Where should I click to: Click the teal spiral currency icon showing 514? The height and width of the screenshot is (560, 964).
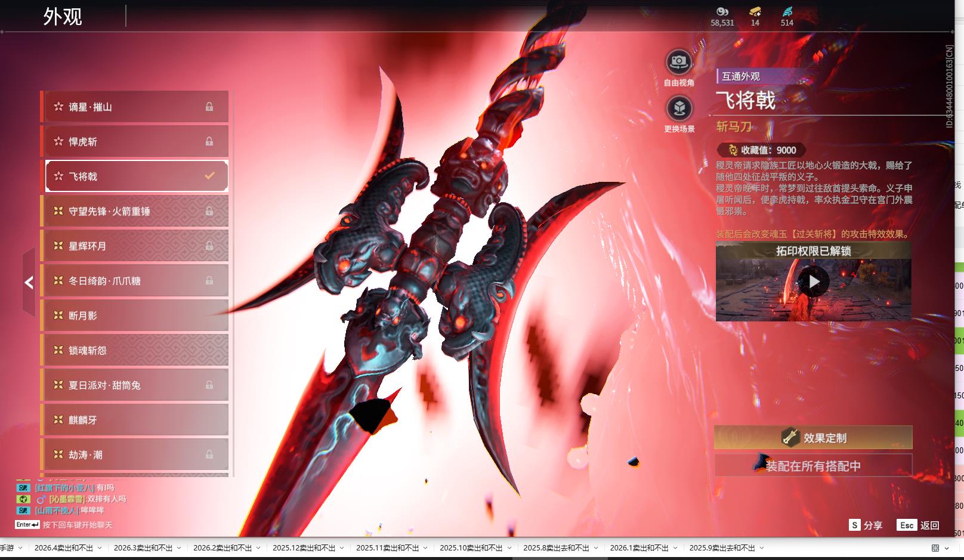point(787,11)
